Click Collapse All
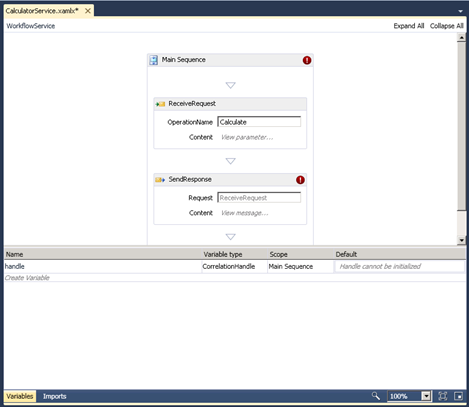This screenshot has height=407, width=469. pos(446,26)
